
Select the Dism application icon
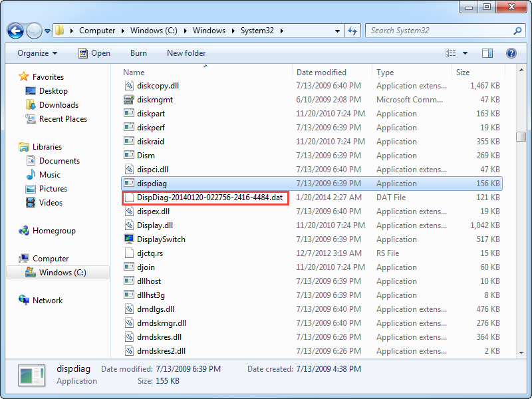tap(129, 156)
